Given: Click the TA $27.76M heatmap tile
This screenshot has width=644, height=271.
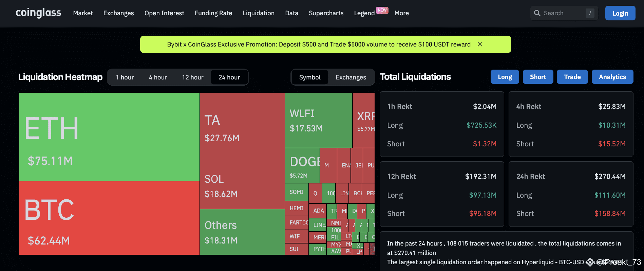Looking at the screenshot, I should point(242,127).
